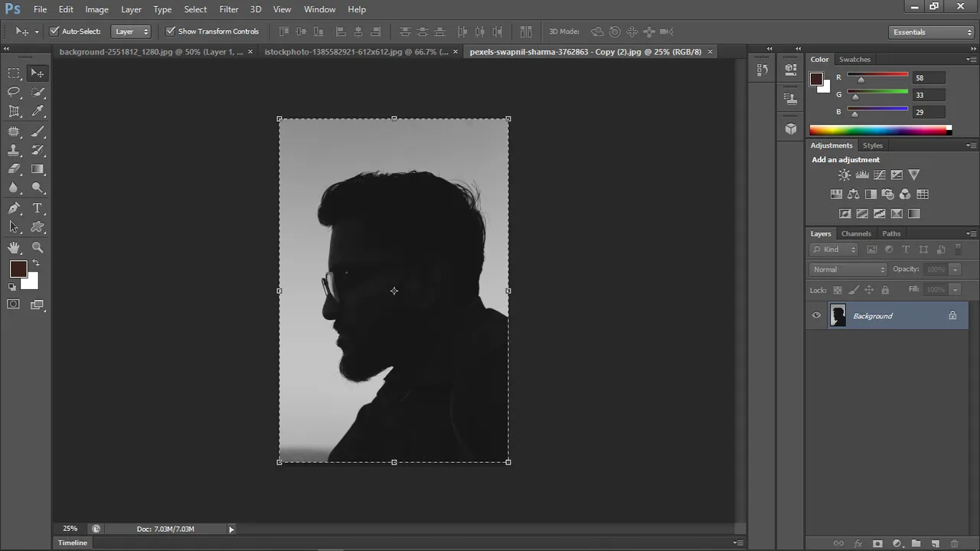Select the Zoom tool
Image resolution: width=980 pixels, height=551 pixels.
[x=38, y=247]
